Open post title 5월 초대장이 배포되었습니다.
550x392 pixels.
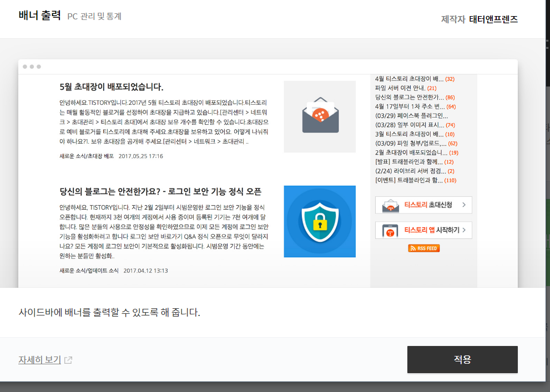(112, 87)
